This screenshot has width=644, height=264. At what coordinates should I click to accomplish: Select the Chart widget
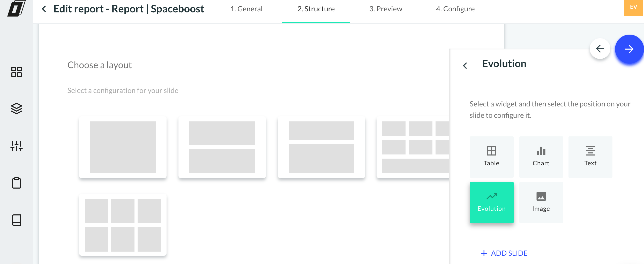click(x=541, y=157)
